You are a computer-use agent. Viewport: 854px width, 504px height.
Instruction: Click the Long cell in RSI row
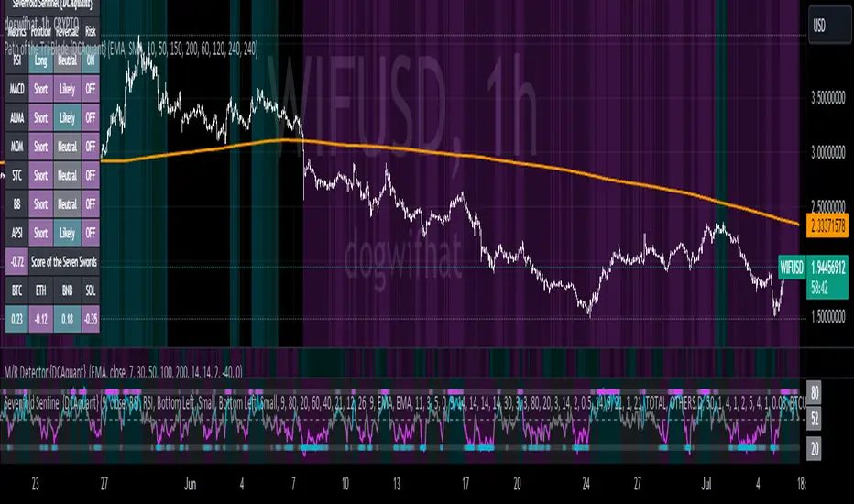(x=41, y=60)
